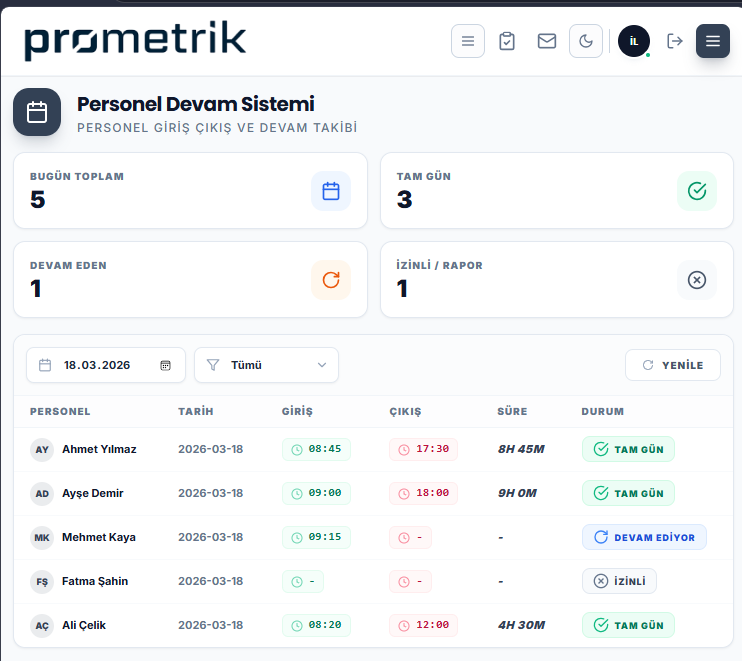Open date picker calendar icon in date field
The image size is (742, 661).
pos(165,365)
